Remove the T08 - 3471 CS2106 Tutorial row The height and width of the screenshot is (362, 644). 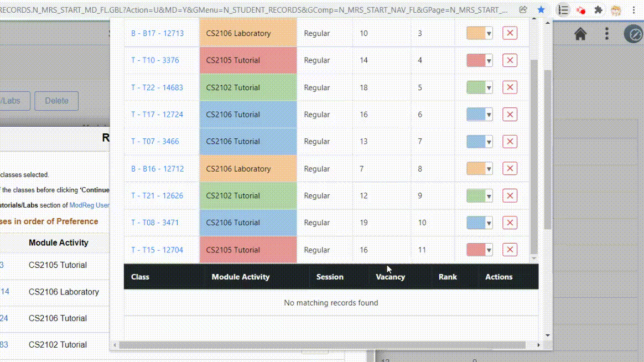tap(510, 223)
